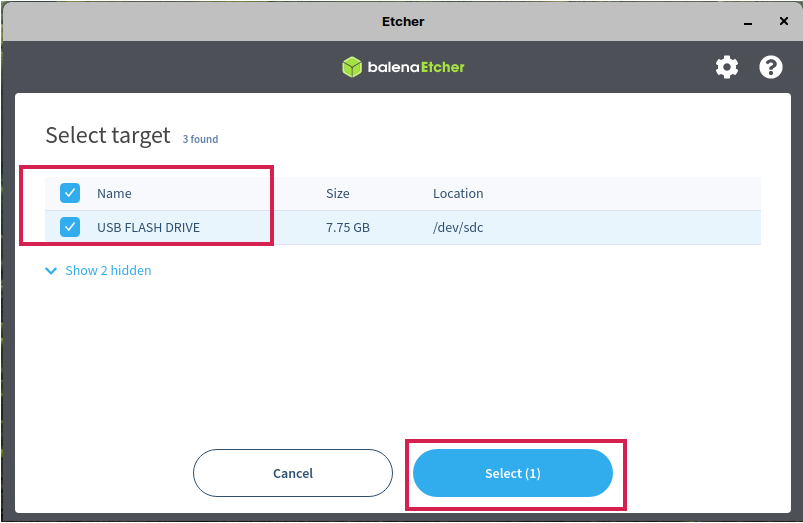Click the /dev/sdc location cell
Viewport: 803px width, 523px height.
tap(458, 228)
